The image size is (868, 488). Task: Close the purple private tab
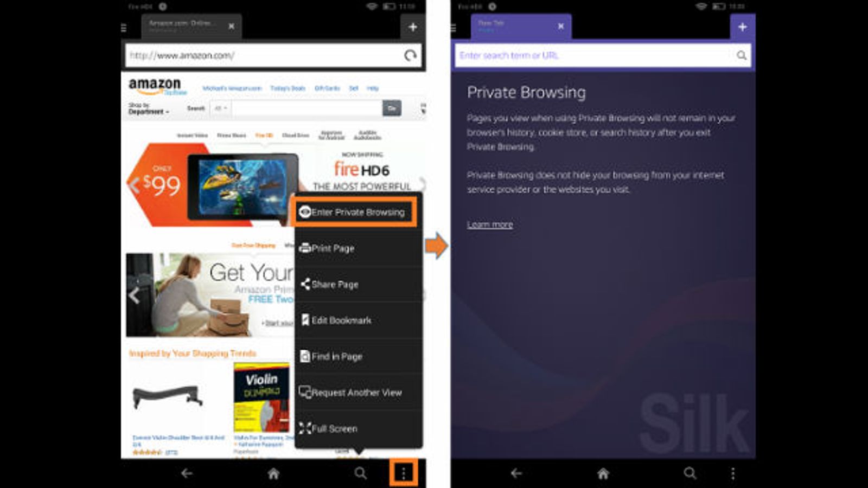click(561, 26)
